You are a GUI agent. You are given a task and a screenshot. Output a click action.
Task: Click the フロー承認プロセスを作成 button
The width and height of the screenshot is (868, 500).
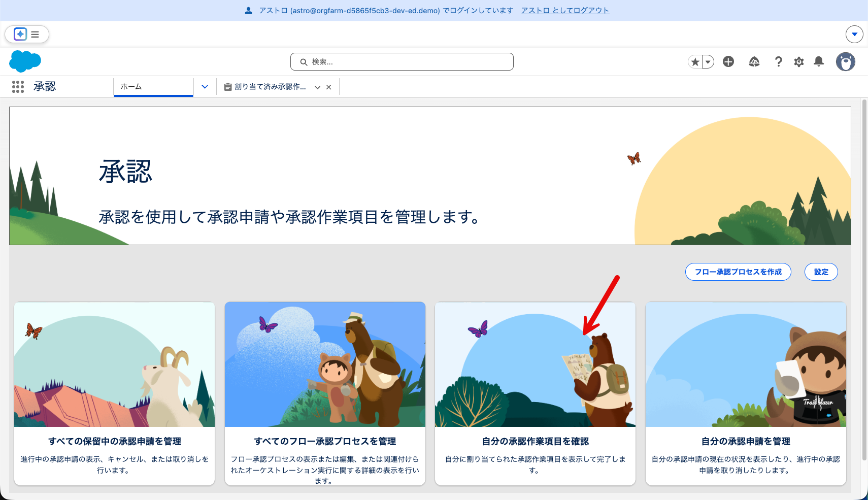pyautogui.click(x=738, y=272)
